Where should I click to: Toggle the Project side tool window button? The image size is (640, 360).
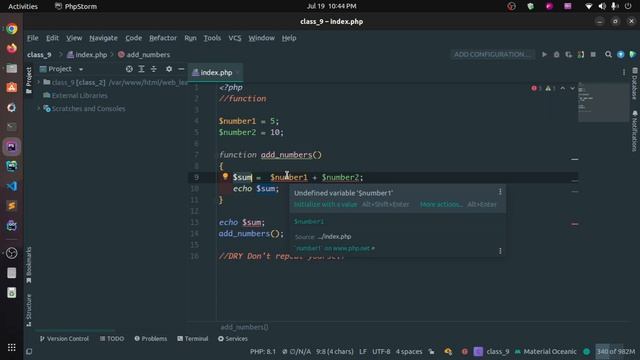coord(29,80)
